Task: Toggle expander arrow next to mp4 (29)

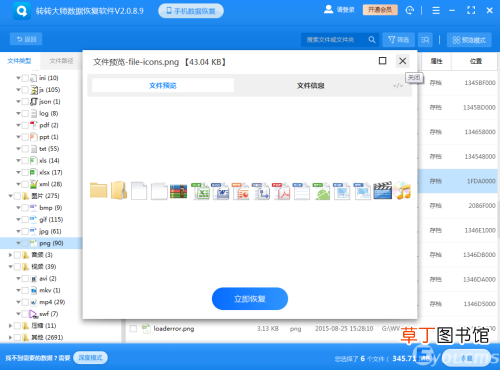Action: coord(18,302)
